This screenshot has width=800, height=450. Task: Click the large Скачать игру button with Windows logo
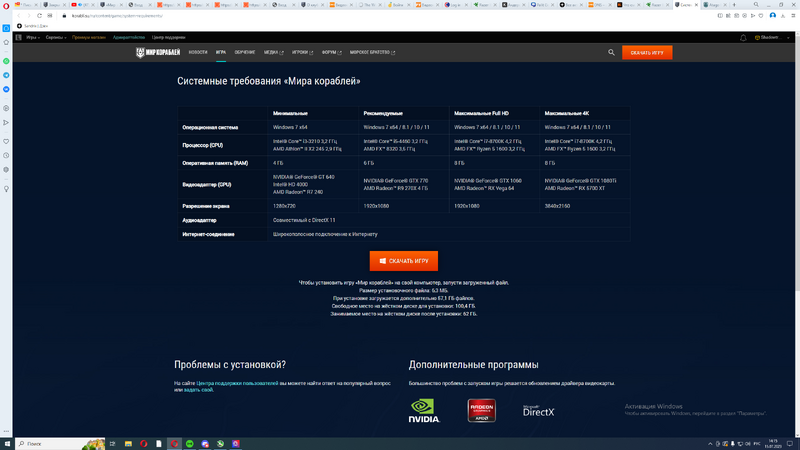pyautogui.click(x=404, y=261)
